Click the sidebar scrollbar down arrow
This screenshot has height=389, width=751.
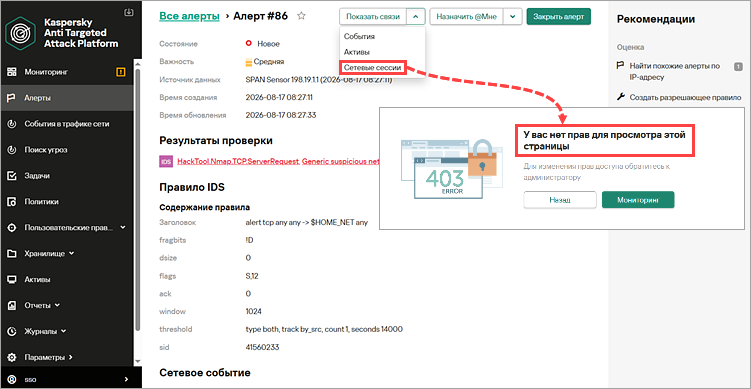(138, 361)
